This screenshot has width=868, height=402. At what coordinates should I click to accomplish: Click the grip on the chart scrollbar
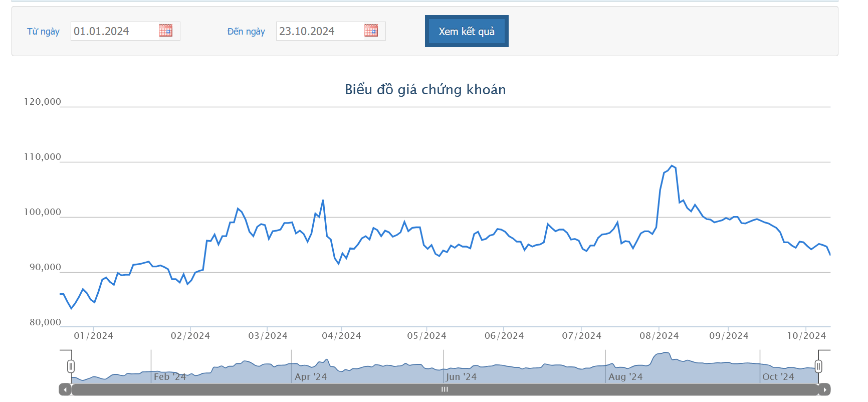point(445,389)
